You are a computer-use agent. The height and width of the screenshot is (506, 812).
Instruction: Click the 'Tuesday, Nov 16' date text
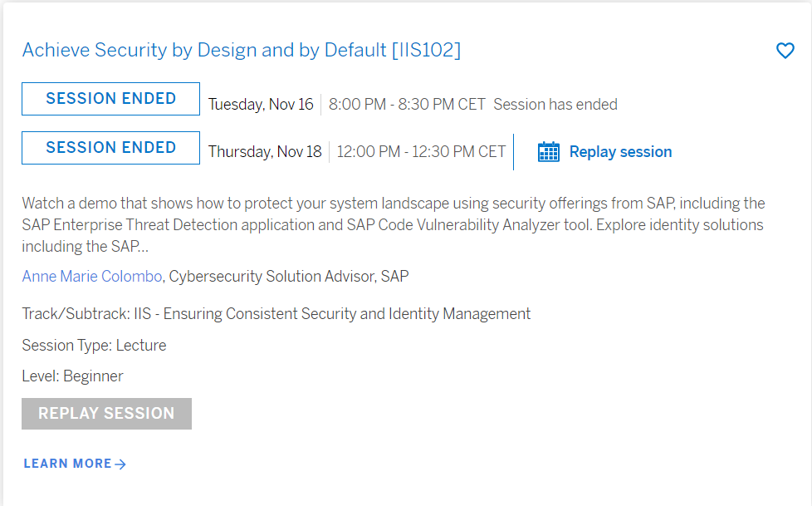pos(261,104)
